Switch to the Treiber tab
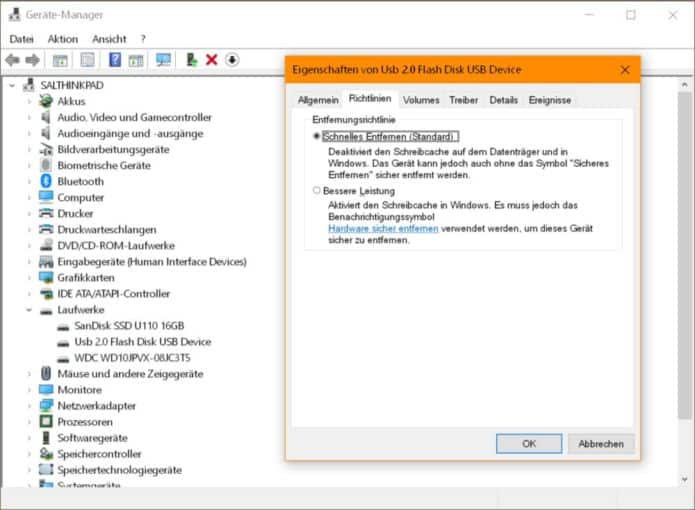 [x=463, y=100]
